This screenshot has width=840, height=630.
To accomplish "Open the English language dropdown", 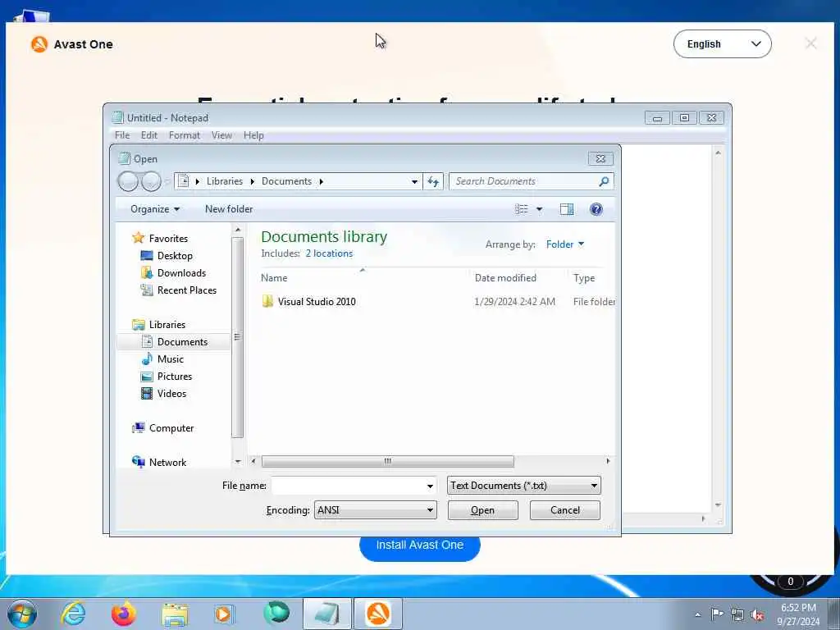I will [x=722, y=44].
